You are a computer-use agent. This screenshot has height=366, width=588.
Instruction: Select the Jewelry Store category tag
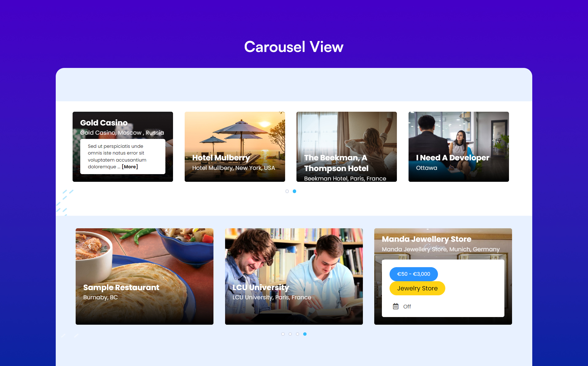click(x=417, y=288)
